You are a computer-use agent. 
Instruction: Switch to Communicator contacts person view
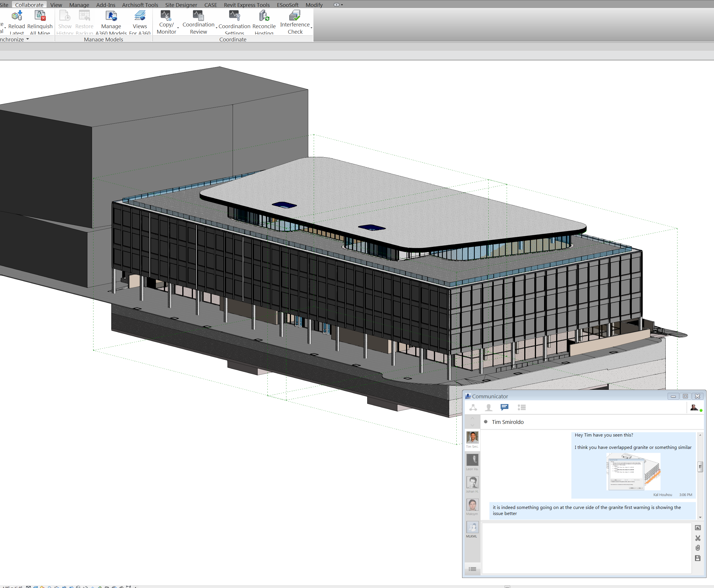click(x=488, y=408)
